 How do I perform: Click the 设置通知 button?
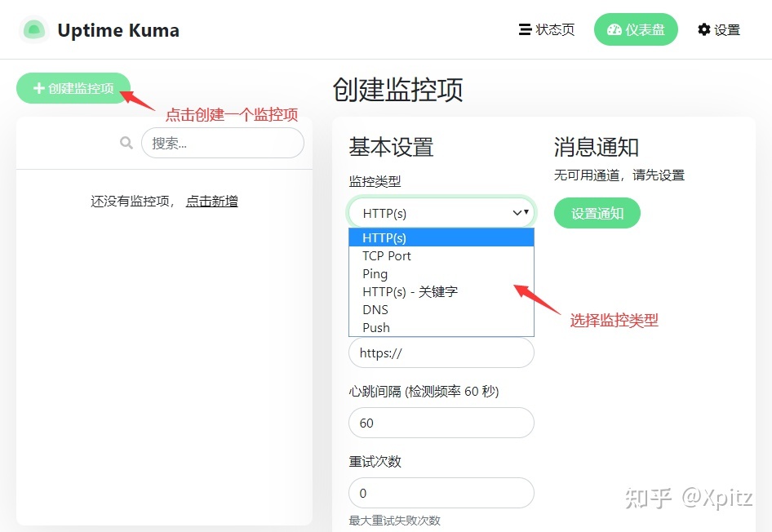[597, 213]
